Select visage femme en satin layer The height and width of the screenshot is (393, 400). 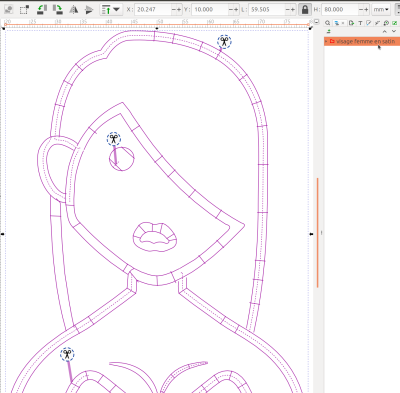[362, 41]
